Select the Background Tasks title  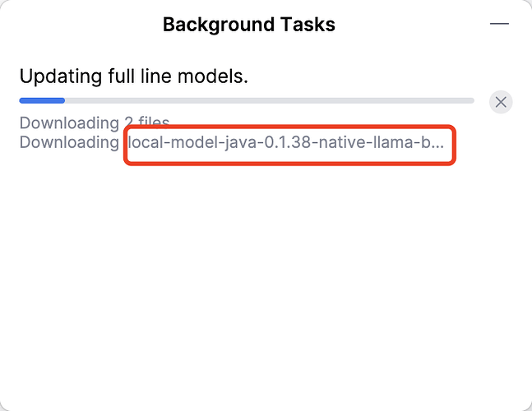click(x=249, y=25)
